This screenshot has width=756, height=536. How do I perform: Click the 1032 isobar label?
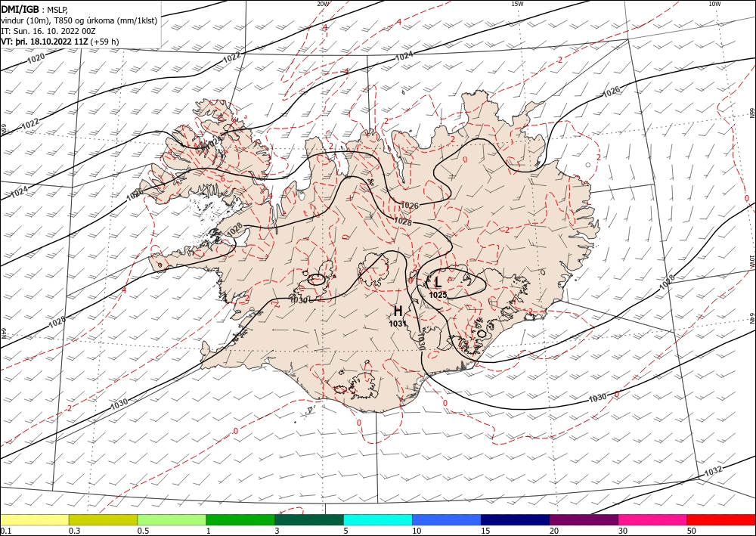(x=713, y=471)
